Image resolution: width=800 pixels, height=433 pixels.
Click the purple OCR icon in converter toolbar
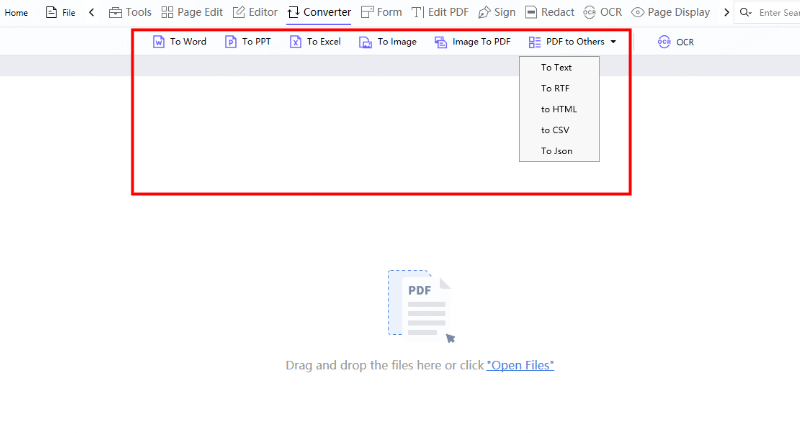tap(664, 42)
